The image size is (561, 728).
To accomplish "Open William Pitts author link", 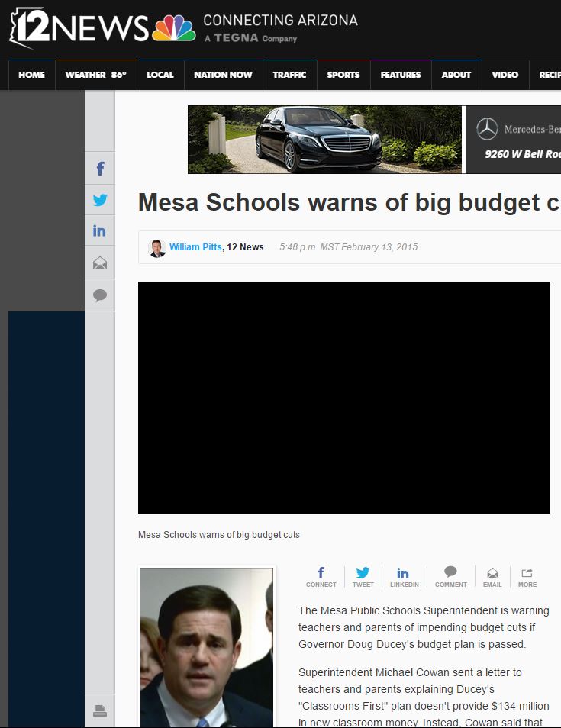I will (x=195, y=247).
